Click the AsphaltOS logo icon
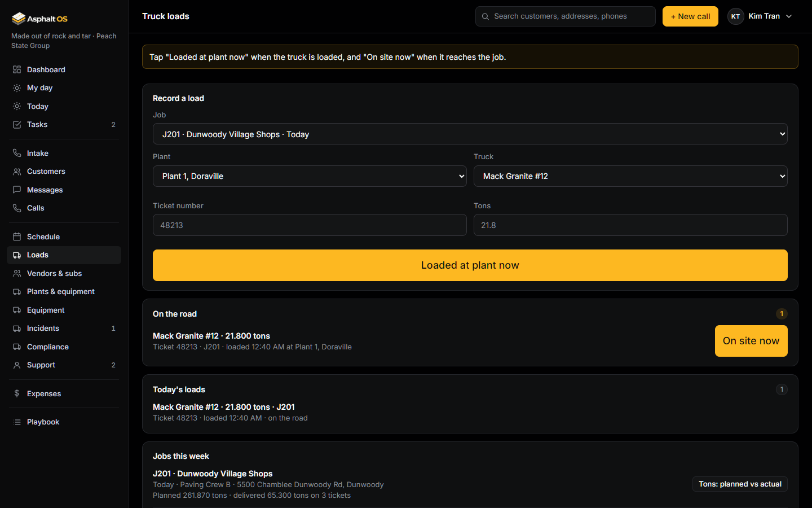Image resolution: width=812 pixels, height=508 pixels. point(19,19)
